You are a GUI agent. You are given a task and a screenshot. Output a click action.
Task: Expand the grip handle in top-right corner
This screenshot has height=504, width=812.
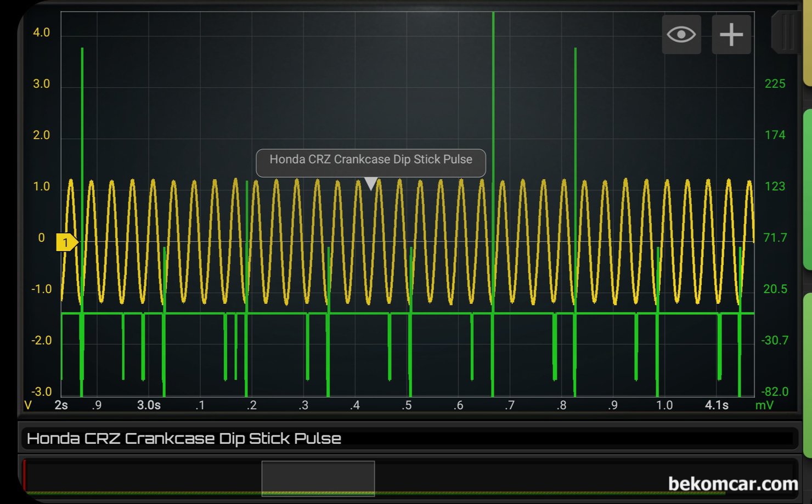(x=786, y=32)
